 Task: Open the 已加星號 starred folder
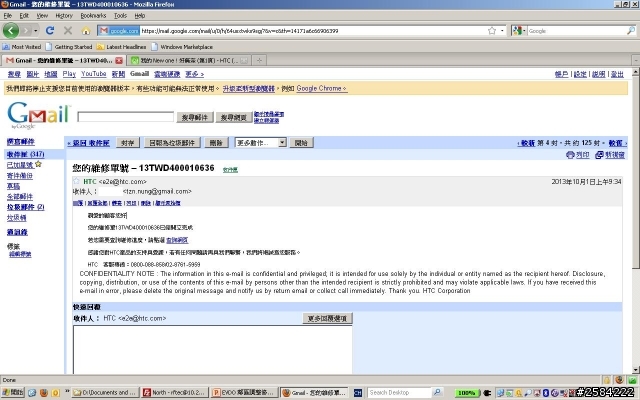[20, 165]
